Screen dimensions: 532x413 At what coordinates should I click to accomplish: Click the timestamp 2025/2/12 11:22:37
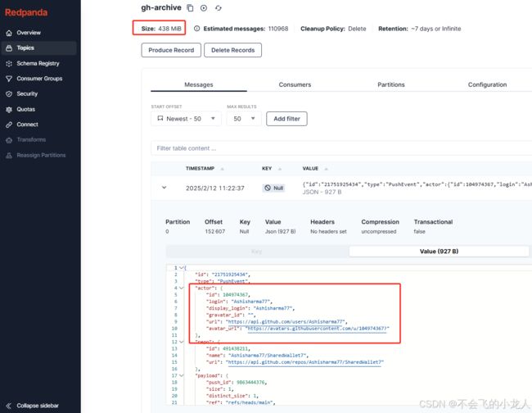pyautogui.click(x=215, y=188)
